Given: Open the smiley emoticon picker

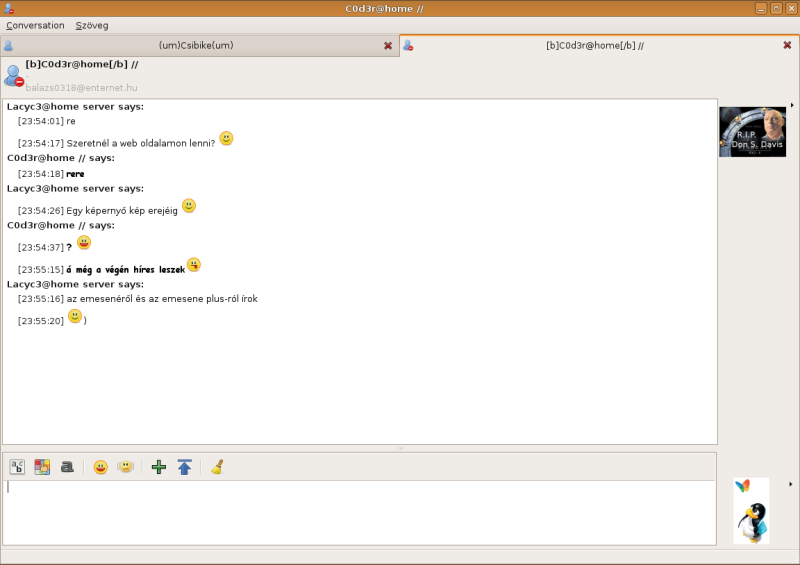Looking at the screenshot, I should coord(101,467).
